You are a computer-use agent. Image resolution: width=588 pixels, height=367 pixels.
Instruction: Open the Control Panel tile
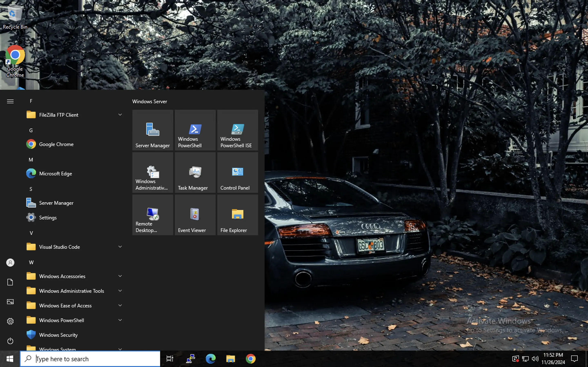[237, 172]
